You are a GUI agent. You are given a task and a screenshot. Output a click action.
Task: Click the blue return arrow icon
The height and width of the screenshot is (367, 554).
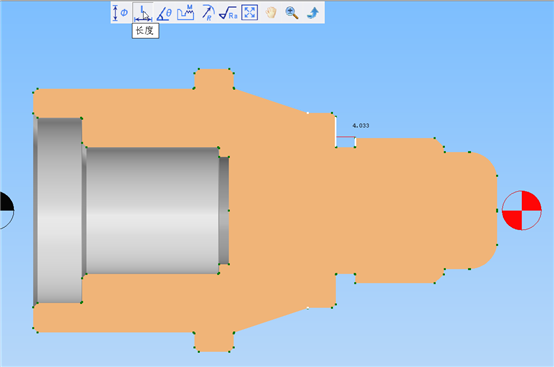pos(313,13)
